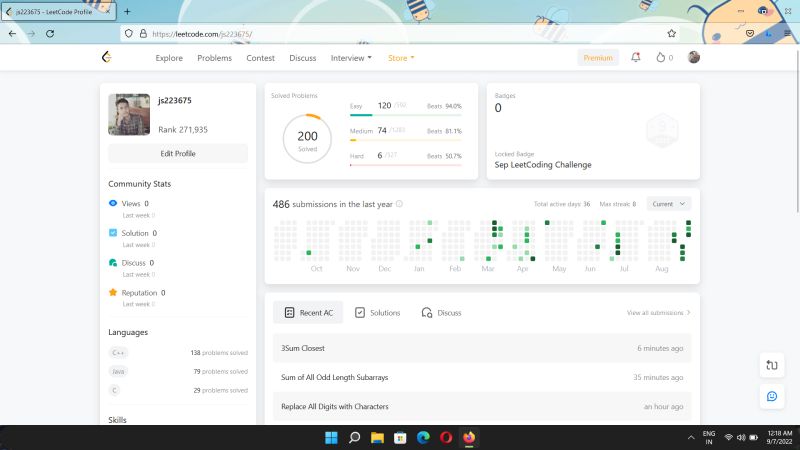Click the shield tracking protection icon
This screenshot has height=450, width=800.
(129, 34)
